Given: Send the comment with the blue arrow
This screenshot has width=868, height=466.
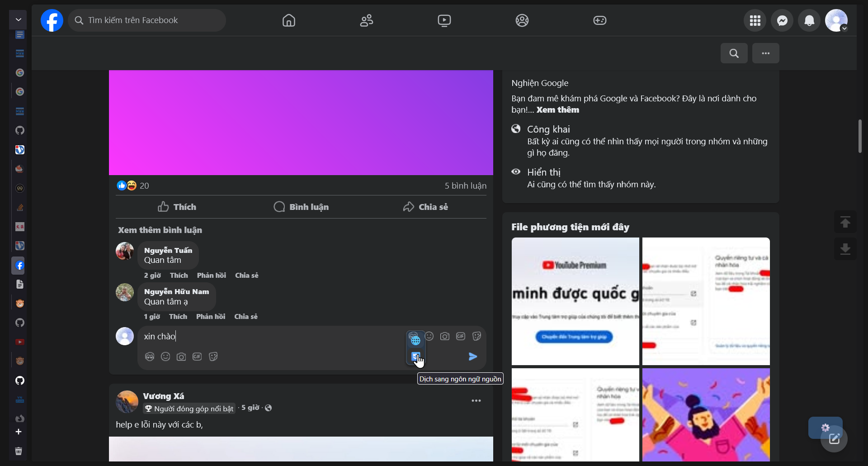Looking at the screenshot, I should [473, 357].
